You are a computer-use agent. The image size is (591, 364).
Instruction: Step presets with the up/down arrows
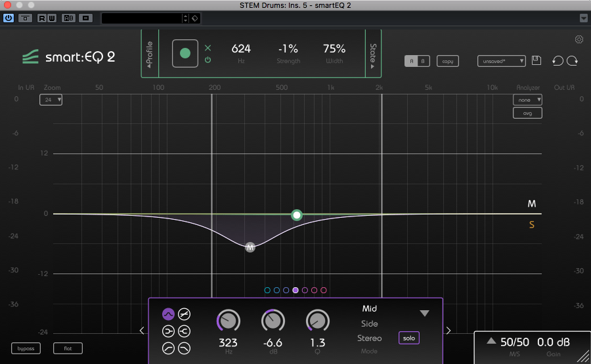(185, 18)
